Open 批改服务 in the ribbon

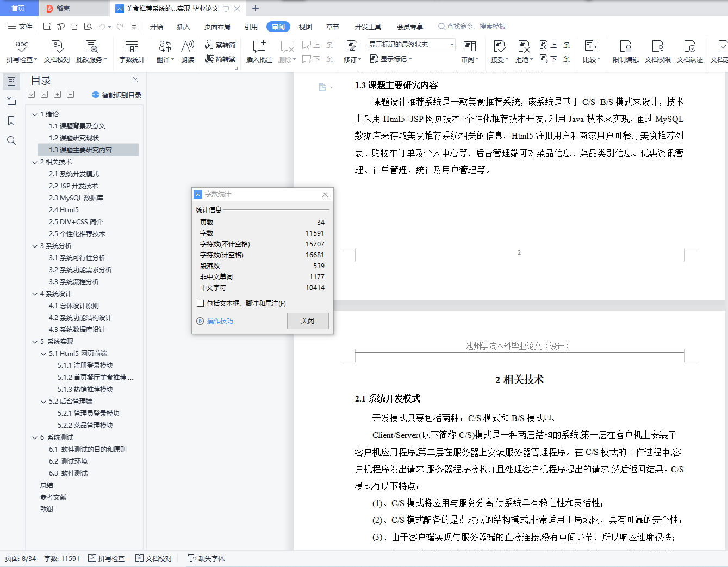point(91,52)
